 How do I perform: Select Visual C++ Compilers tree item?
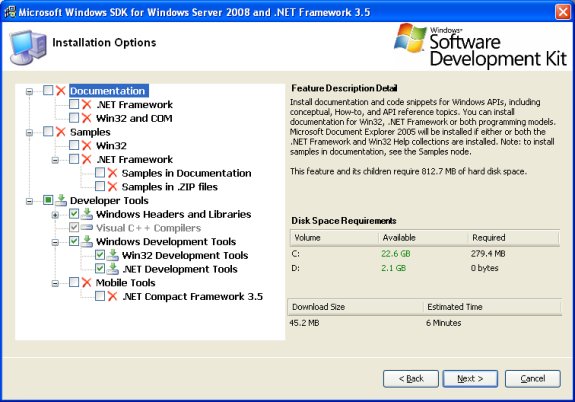[149, 228]
